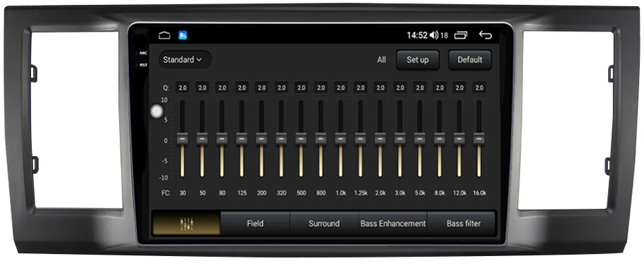
Task: Click the 16.0k frequency label
Action: coord(479,193)
